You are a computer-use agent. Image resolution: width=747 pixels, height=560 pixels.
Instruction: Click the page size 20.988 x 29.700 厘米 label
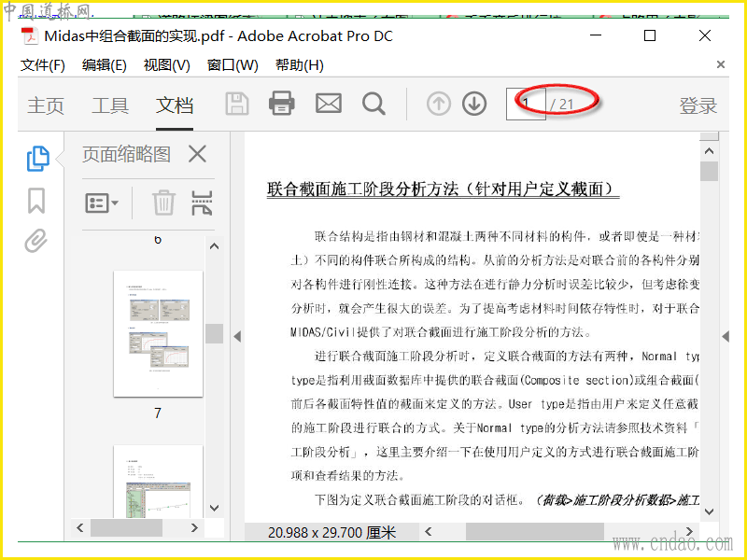(332, 532)
